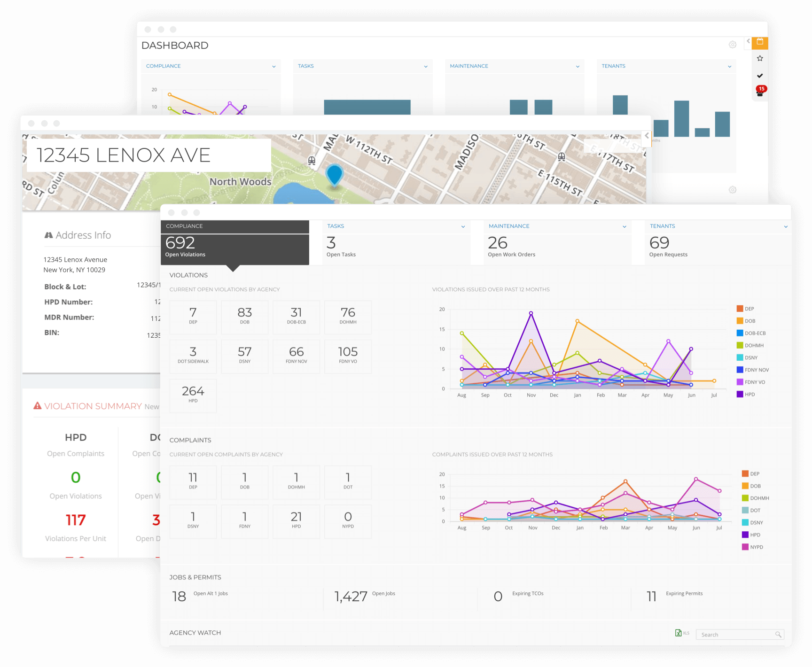This screenshot has width=812, height=667.
Task: Click the map collapse arrow in address window
Action: click(647, 136)
